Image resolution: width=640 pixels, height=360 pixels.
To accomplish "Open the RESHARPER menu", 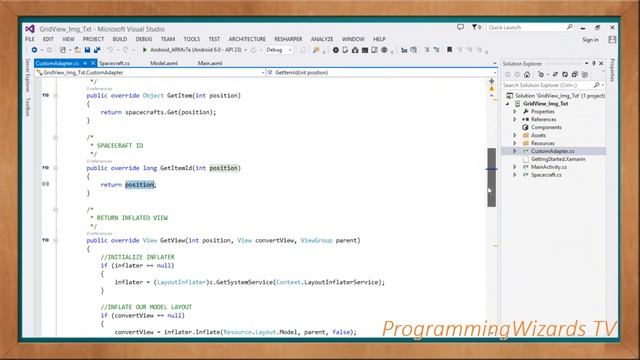I will pyautogui.click(x=288, y=39).
